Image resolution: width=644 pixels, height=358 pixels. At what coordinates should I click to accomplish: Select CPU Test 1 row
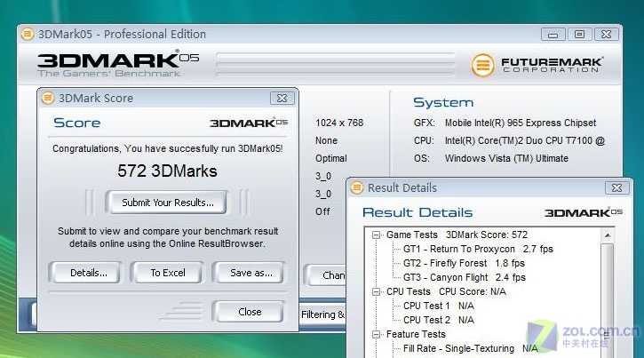[438, 306]
